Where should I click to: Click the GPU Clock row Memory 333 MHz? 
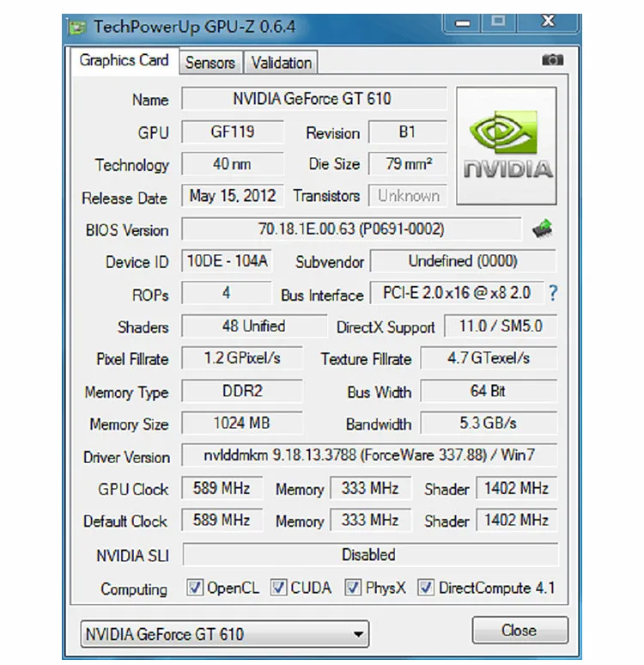[x=370, y=488]
